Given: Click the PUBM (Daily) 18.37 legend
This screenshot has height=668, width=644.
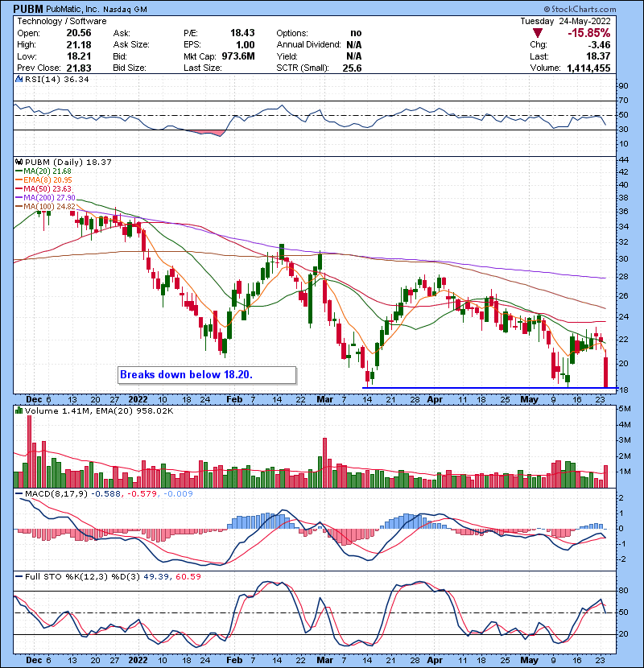Looking at the screenshot, I should tap(68, 163).
